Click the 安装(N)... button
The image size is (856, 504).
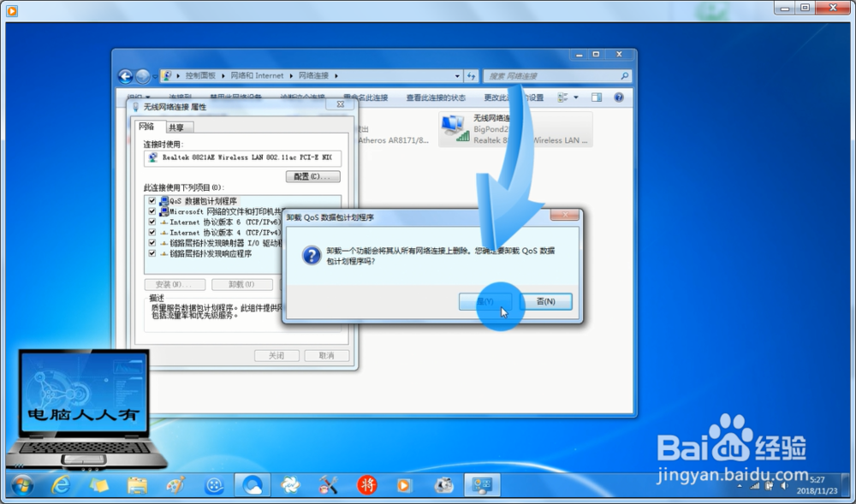(175, 284)
